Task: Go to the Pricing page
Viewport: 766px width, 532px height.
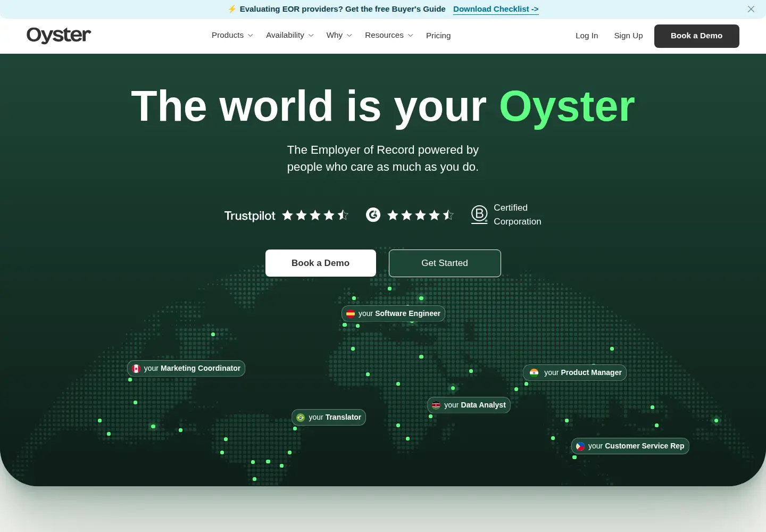Action: (x=438, y=36)
